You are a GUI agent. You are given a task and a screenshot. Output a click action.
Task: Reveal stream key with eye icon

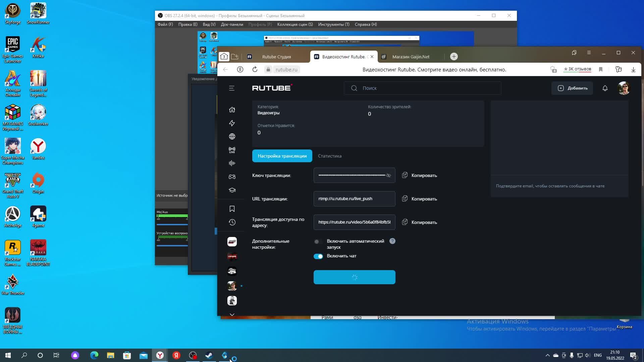388,175
